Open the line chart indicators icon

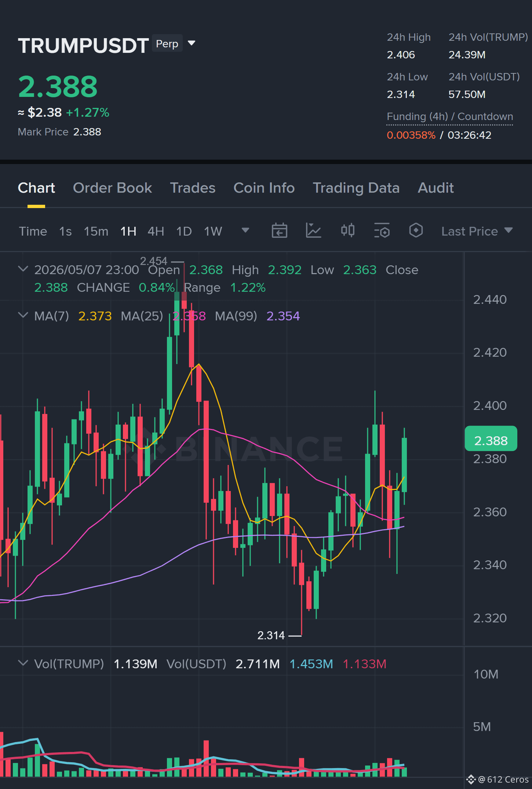(313, 231)
